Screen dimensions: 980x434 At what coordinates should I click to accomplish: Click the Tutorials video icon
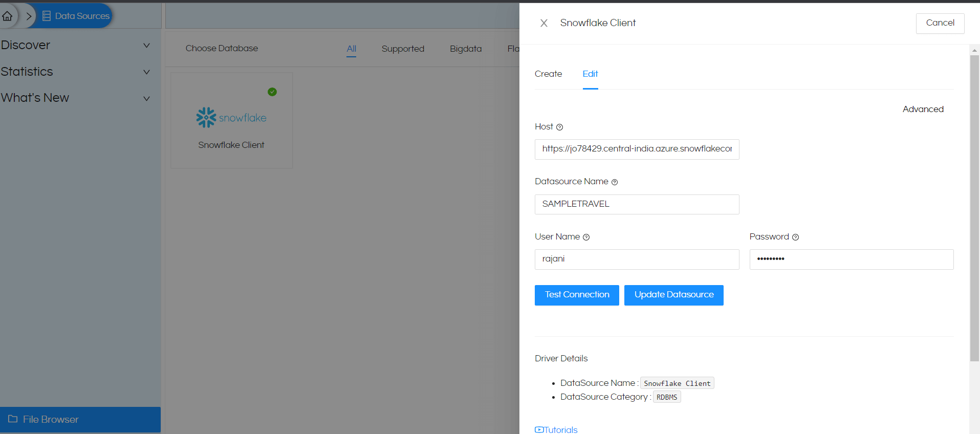coord(539,430)
